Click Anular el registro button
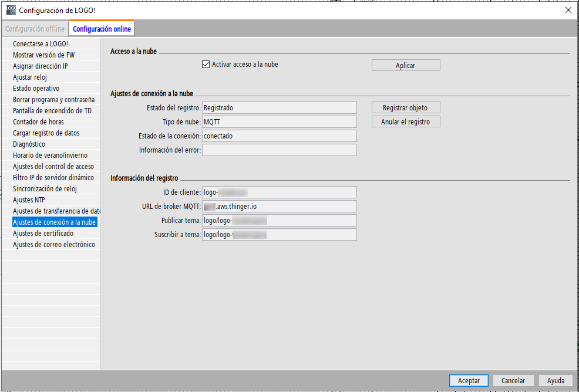Image resolution: width=579 pixels, height=392 pixels. 405,122
